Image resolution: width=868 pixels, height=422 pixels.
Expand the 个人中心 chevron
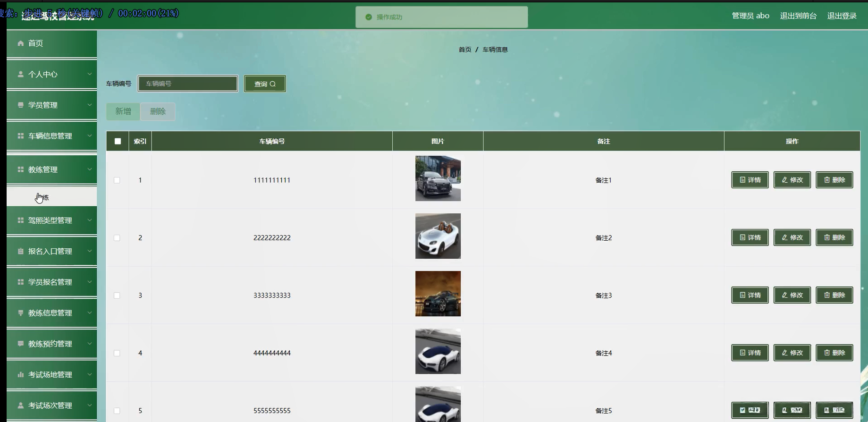point(90,74)
